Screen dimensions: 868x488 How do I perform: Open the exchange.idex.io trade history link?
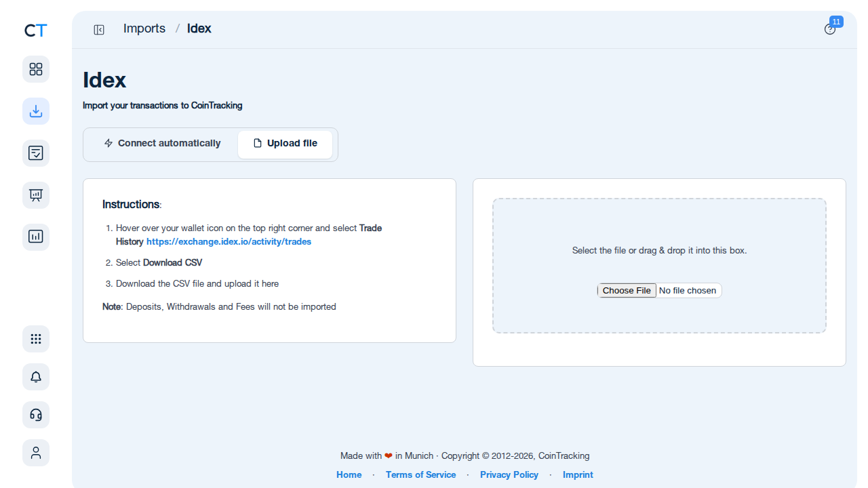229,241
